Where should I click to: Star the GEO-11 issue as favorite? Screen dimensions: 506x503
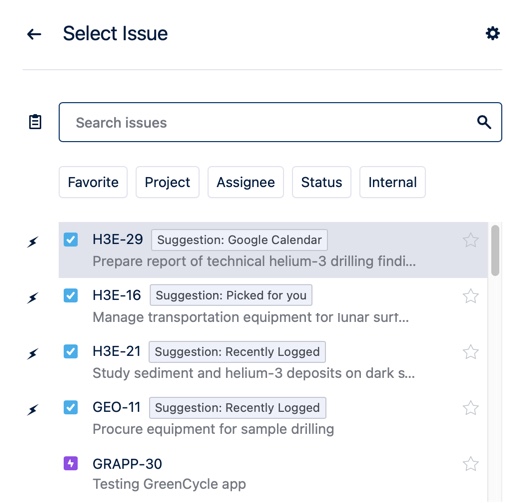pos(471,408)
